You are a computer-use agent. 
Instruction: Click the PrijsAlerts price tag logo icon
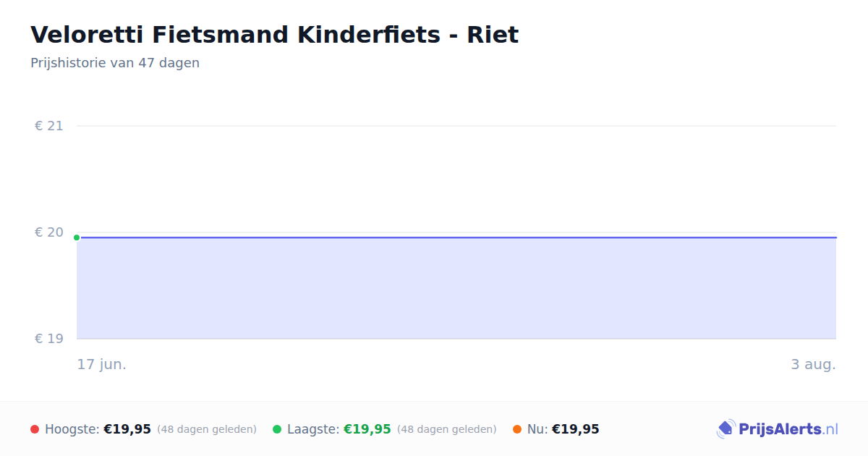point(726,429)
